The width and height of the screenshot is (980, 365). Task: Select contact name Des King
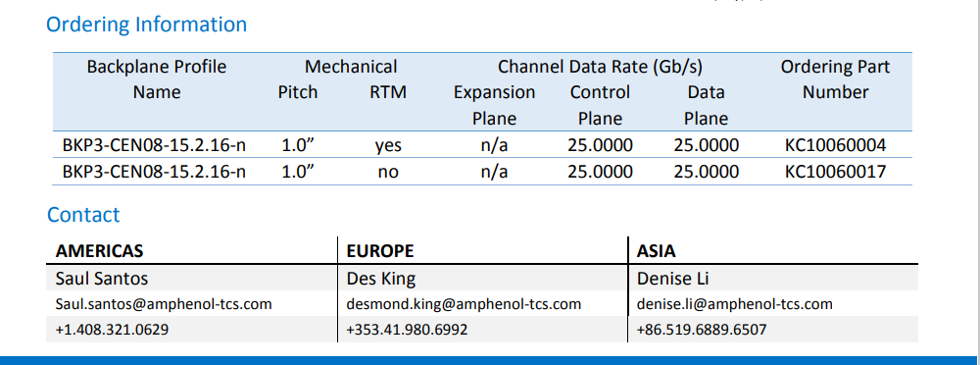(381, 278)
